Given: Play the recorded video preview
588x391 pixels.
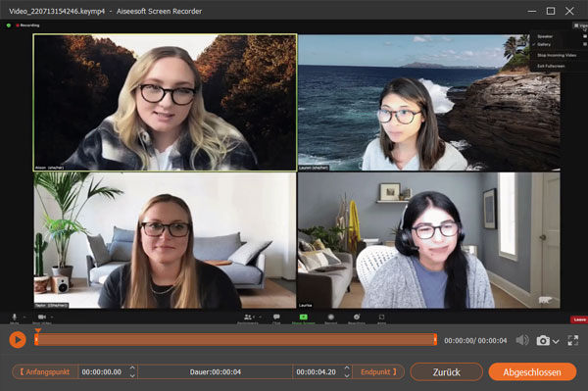Looking at the screenshot, I should point(18,340).
